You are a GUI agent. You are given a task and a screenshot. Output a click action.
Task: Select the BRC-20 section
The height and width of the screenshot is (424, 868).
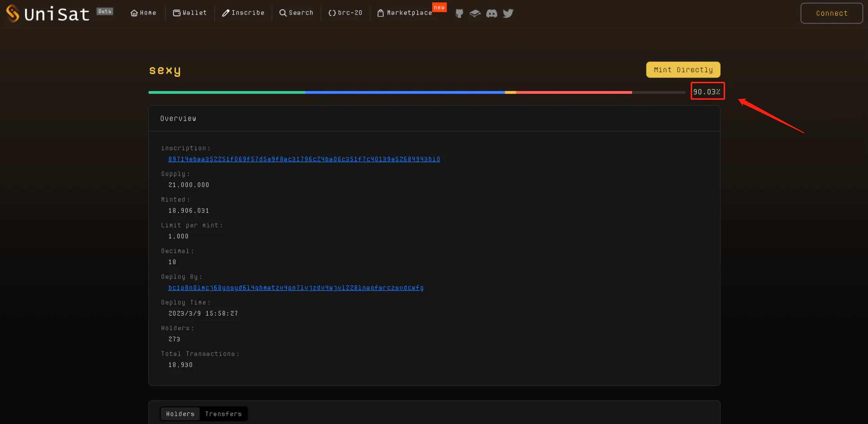click(x=345, y=13)
